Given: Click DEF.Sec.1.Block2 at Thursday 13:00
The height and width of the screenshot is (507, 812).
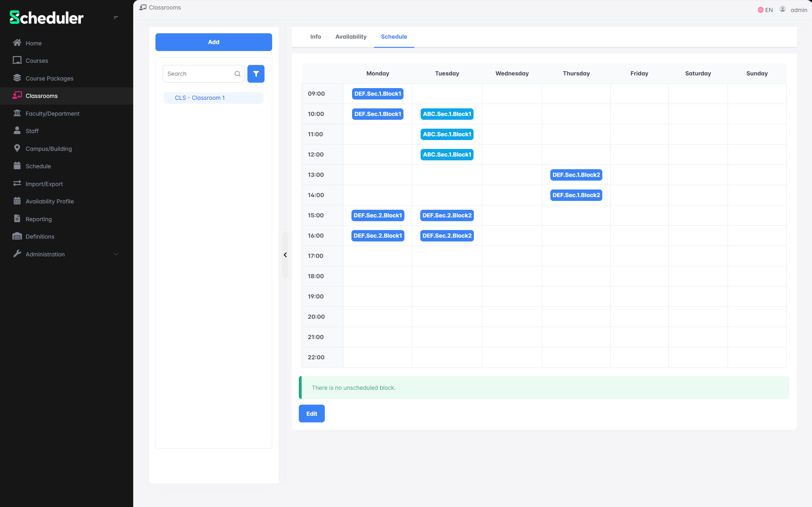Looking at the screenshot, I should pyautogui.click(x=576, y=175).
